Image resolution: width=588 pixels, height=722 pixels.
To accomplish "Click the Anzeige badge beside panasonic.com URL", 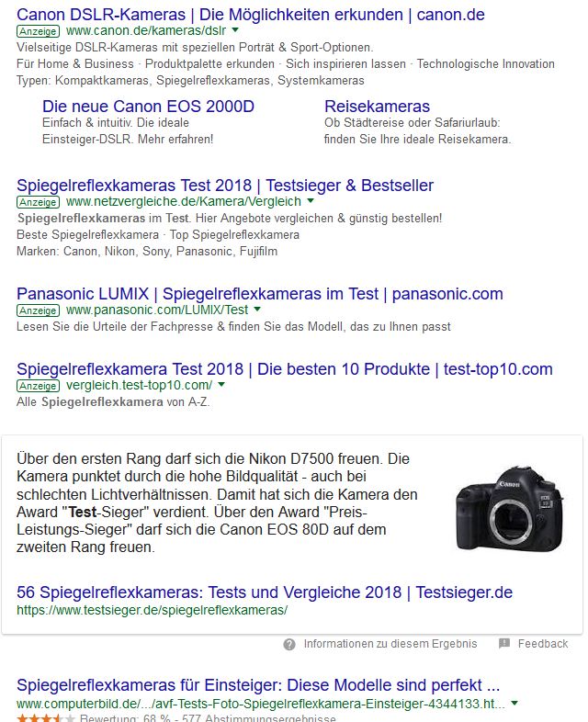I will tap(39, 310).
